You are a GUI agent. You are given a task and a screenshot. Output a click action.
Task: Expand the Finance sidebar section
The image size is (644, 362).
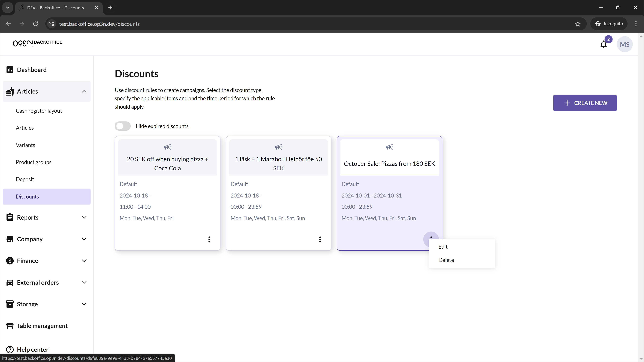[x=84, y=261]
